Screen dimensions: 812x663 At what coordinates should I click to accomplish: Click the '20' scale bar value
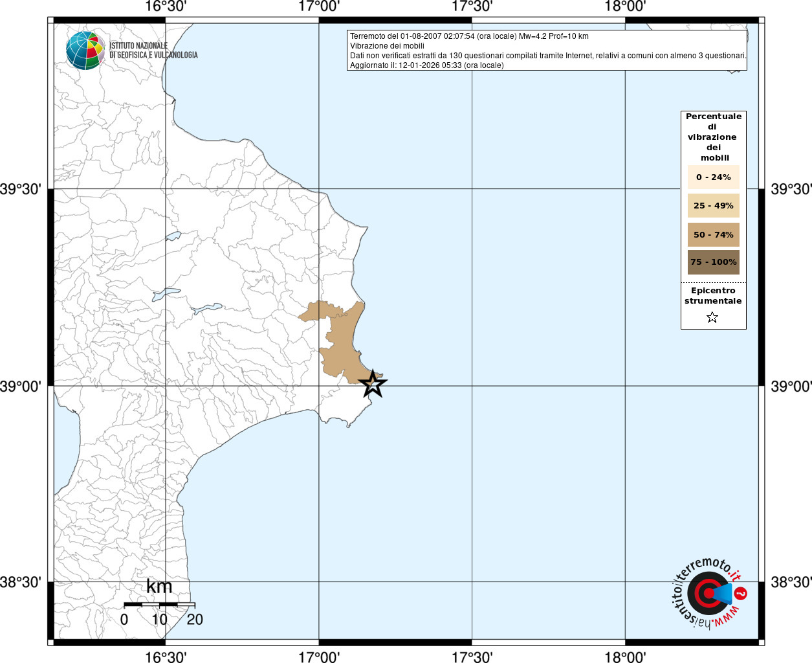[195, 620]
